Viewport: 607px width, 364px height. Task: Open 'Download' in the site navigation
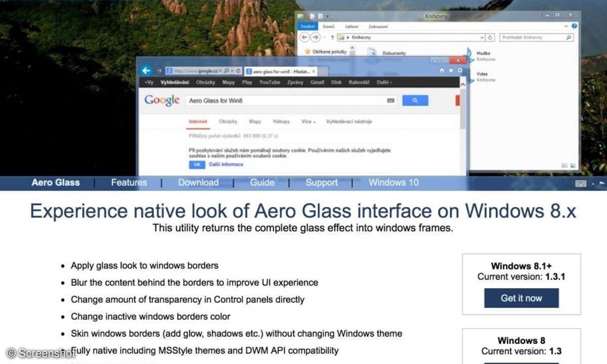tap(198, 183)
